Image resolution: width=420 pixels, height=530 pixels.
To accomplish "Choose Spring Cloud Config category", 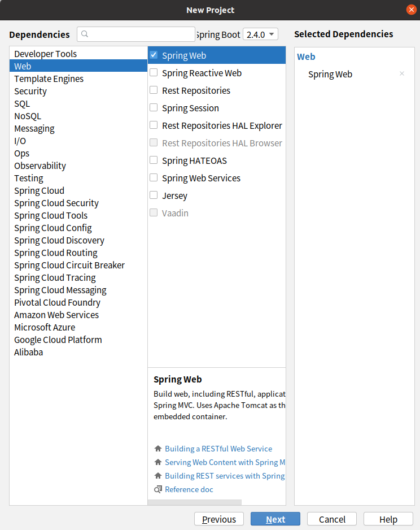I will coord(78,228).
